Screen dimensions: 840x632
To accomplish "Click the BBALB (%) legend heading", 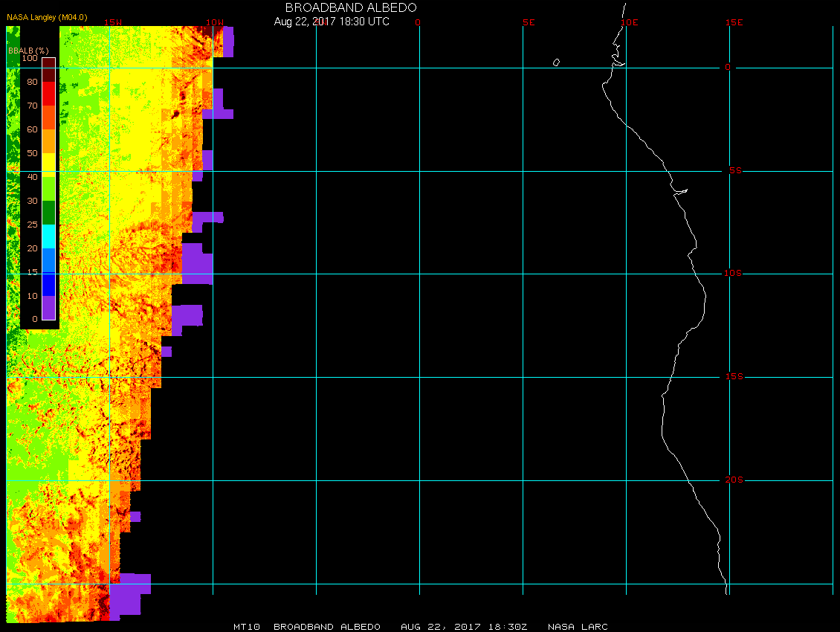I will tap(24, 50).
